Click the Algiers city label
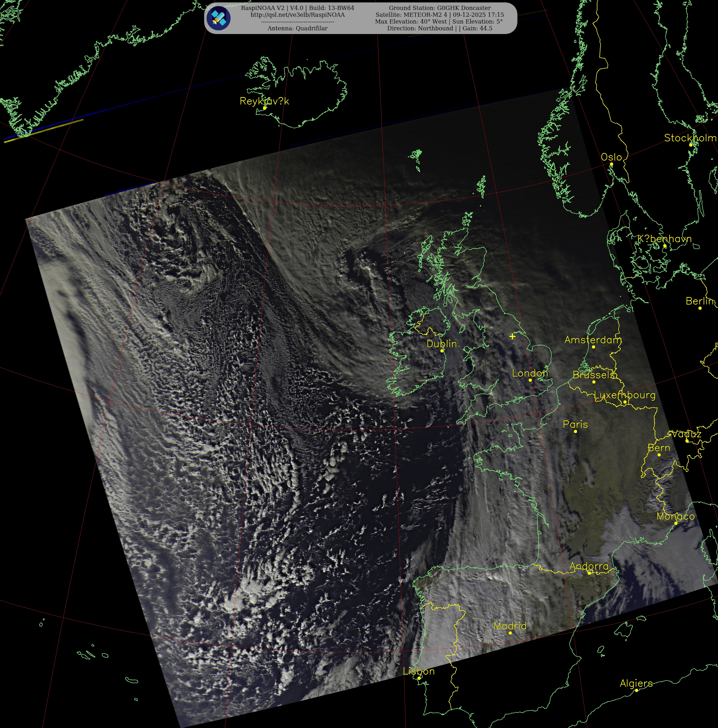 point(636,683)
